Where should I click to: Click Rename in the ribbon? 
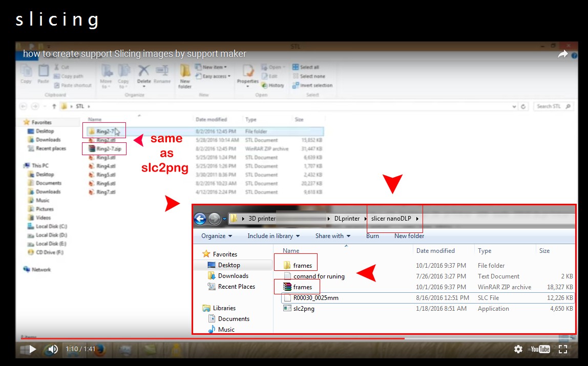click(162, 74)
